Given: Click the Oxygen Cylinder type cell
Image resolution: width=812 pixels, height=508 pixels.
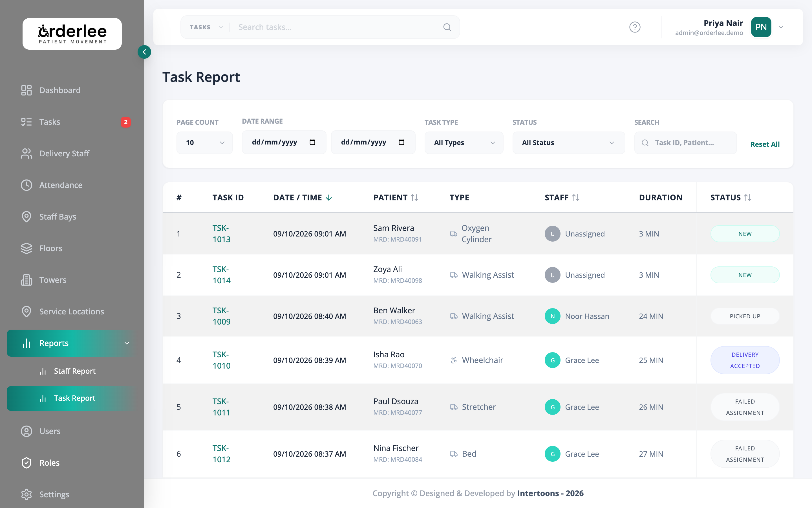Looking at the screenshot, I should coord(476,233).
